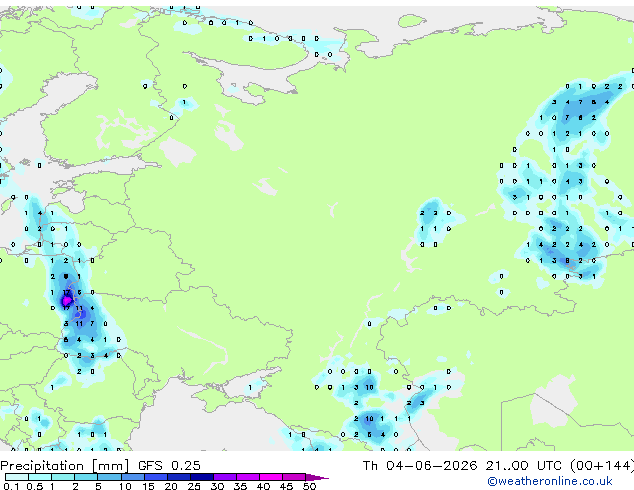Click the weatheronline.co.uk copyright link
634x490 pixels.
(x=550, y=481)
